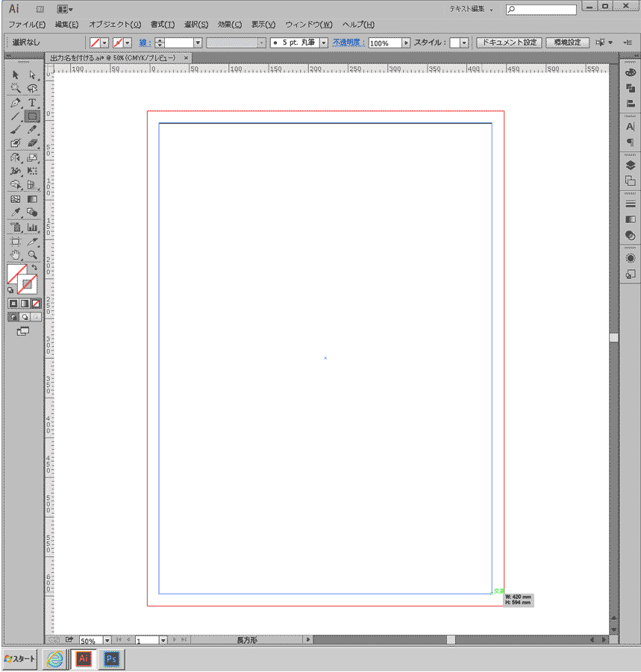
Task: Select the Paintbrush tool
Action: tap(15, 130)
